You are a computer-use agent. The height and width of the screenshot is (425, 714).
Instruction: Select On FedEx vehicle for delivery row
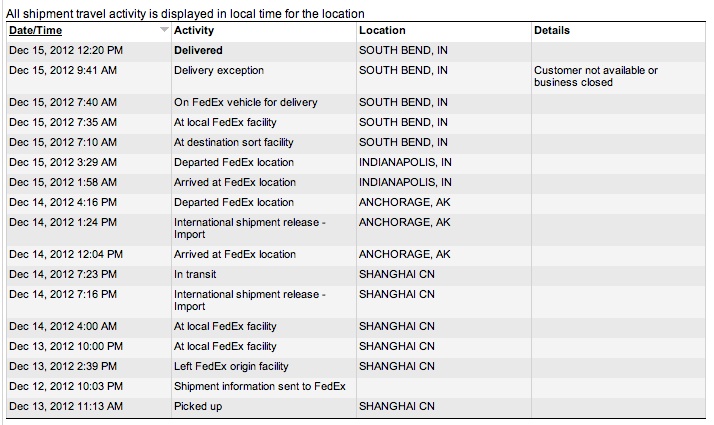(x=356, y=102)
